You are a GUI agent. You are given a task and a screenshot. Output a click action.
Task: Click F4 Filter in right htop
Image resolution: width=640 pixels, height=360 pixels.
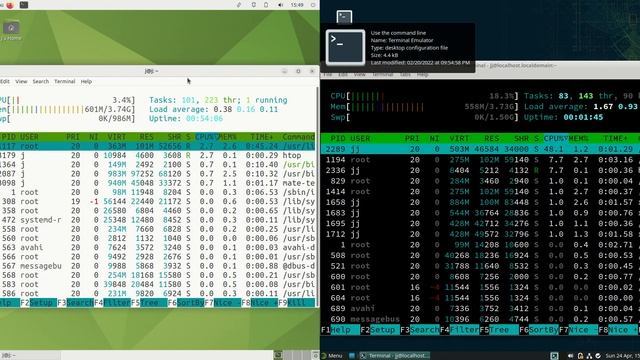pos(460,329)
